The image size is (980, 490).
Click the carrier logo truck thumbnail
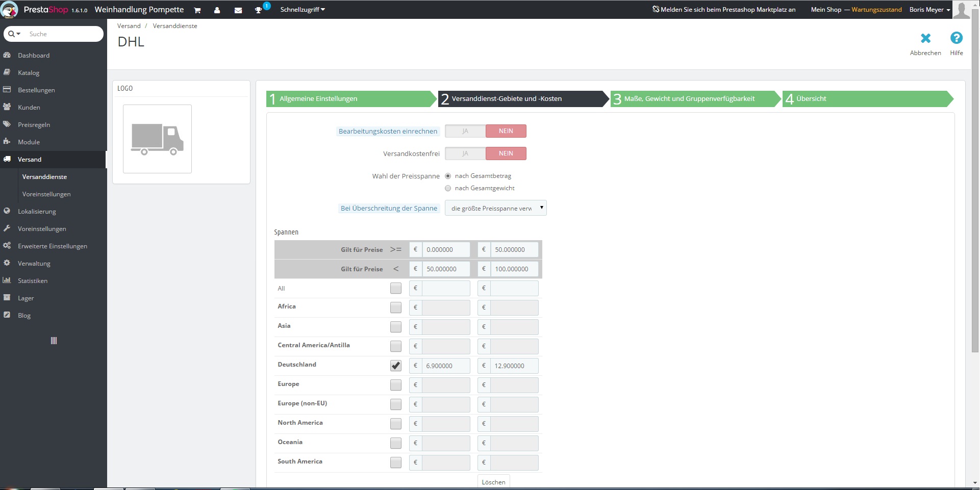click(x=157, y=139)
